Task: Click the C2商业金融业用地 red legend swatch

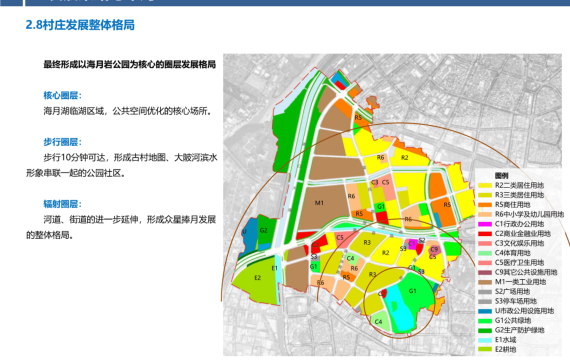Action: click(x=485, y=234)
